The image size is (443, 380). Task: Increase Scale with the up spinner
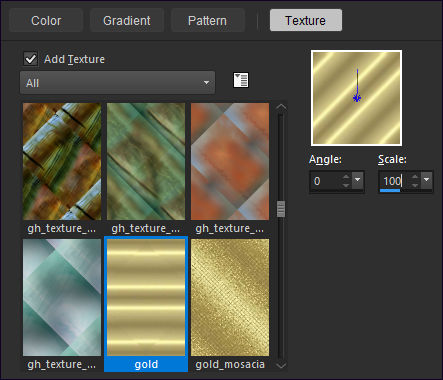[415, 177]
